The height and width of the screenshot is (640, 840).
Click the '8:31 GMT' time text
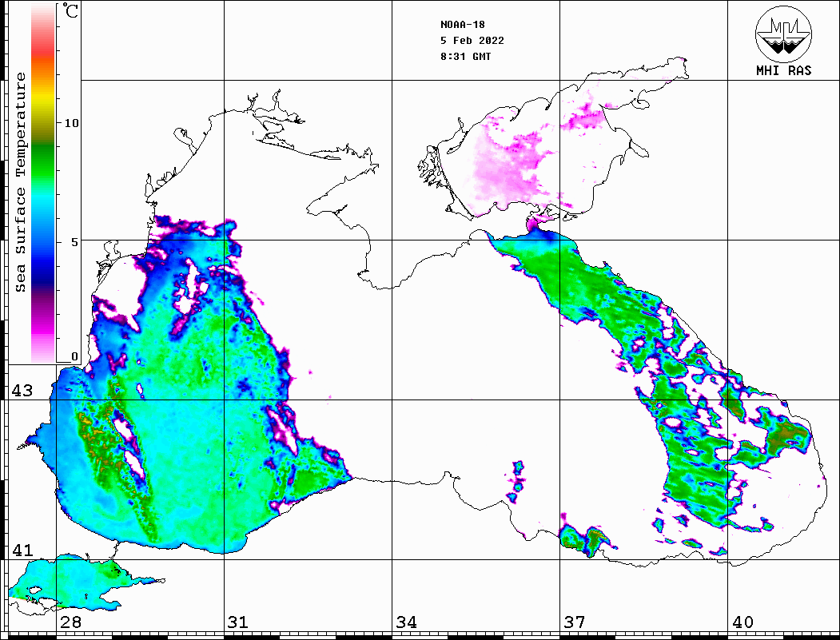point(465,56)
